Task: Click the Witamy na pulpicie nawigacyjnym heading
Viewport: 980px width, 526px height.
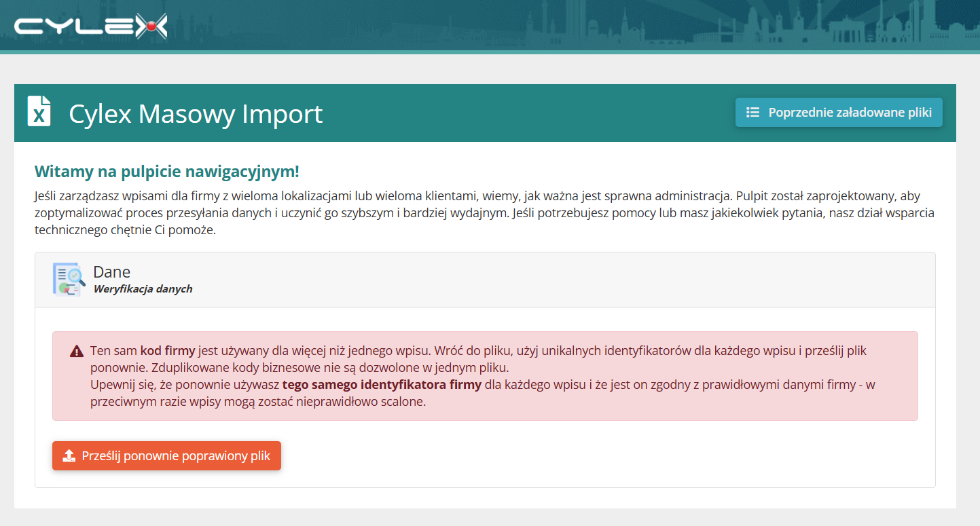Action: 166,170
